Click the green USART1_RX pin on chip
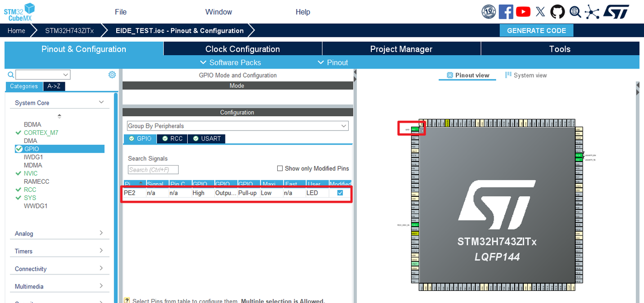 click(x=579, y=156)
